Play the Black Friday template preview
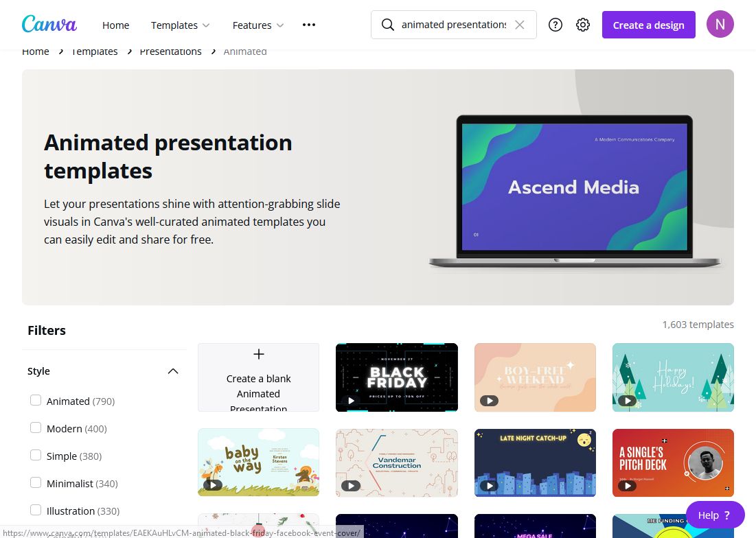Viewport: 756px width, 538px height. coord(351,400)
